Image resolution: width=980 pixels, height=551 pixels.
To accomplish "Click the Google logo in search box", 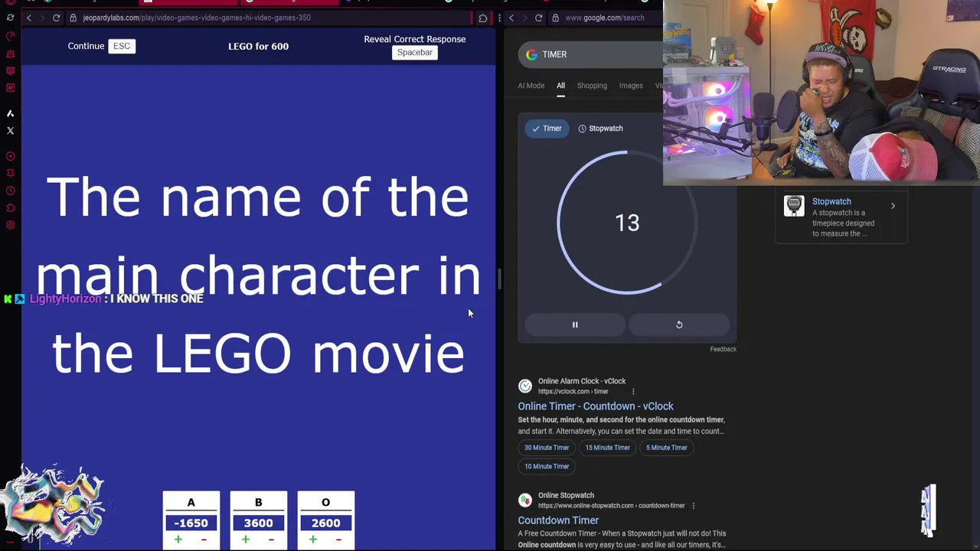I will pyautogui.click(x=531, y=54).
